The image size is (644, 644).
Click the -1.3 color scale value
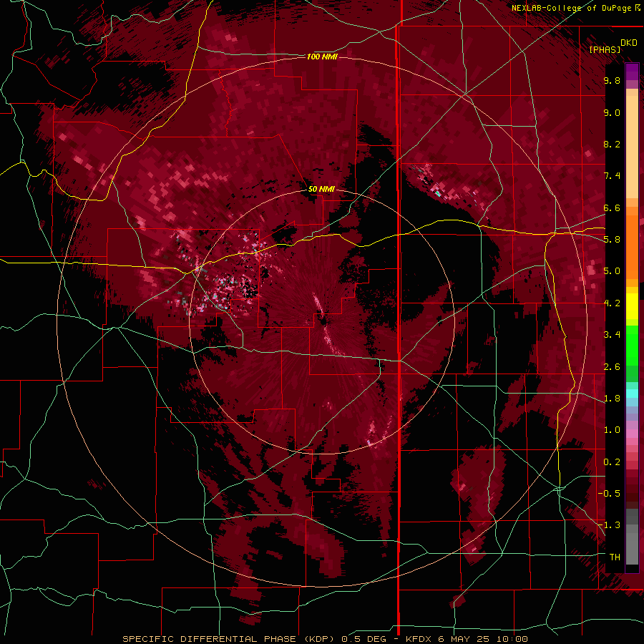point(609,525)
